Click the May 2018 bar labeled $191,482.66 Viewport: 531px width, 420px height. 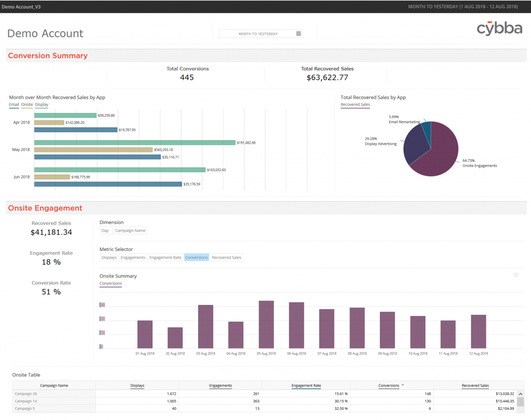click(135, 143)
